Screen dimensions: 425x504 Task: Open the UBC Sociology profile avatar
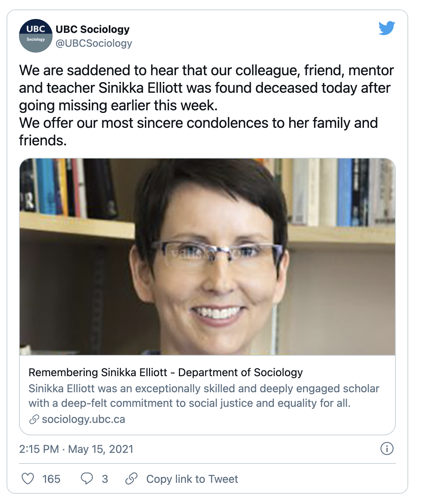(x=36, y=36)
